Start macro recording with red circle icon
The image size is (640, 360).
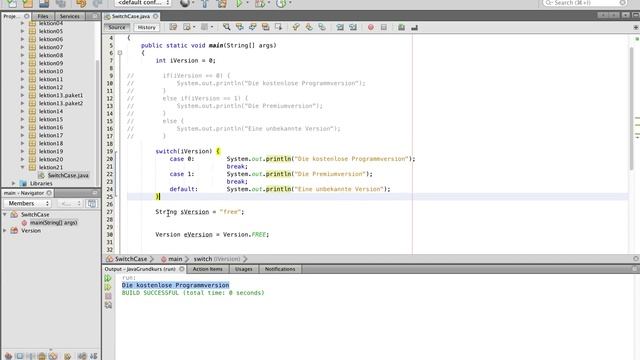pos(370,27)
